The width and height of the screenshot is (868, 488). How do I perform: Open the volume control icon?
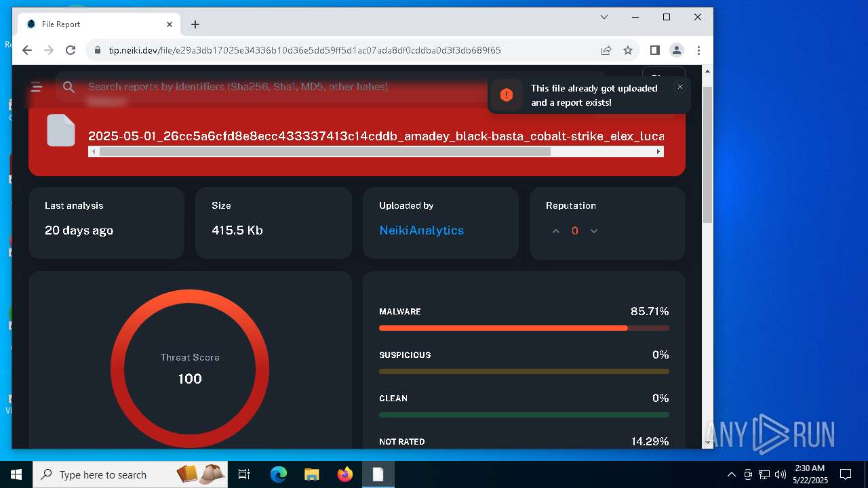781,474
